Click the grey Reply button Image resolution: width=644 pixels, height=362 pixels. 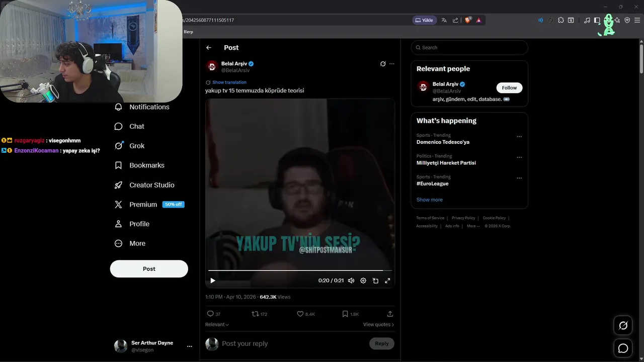coord(382,344)
